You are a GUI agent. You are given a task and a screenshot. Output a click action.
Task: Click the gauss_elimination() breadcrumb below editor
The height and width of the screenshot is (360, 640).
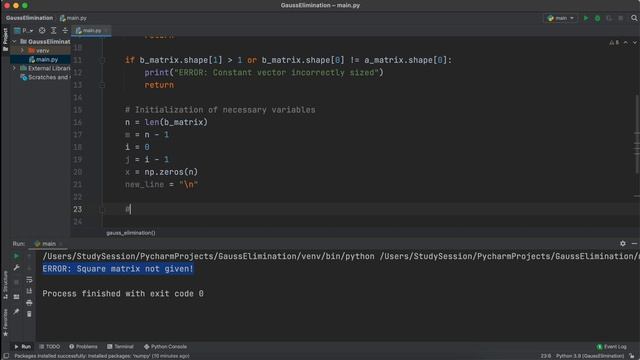[x=131, y=233]
